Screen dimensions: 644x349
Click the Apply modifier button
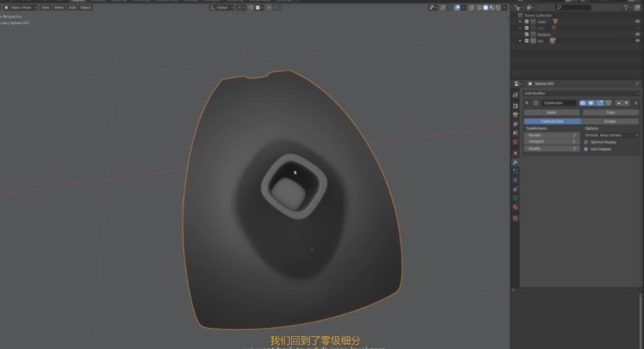click(x=552, y=112)
